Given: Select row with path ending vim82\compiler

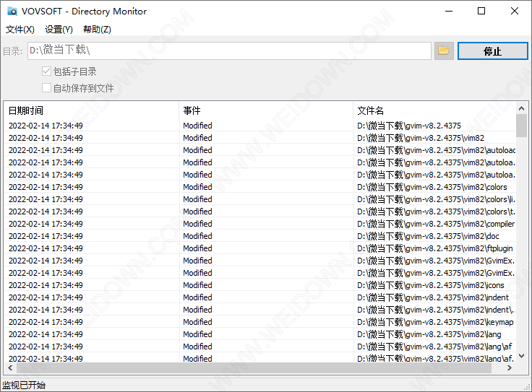Looking at the screenshot, I should pos(260,224).
